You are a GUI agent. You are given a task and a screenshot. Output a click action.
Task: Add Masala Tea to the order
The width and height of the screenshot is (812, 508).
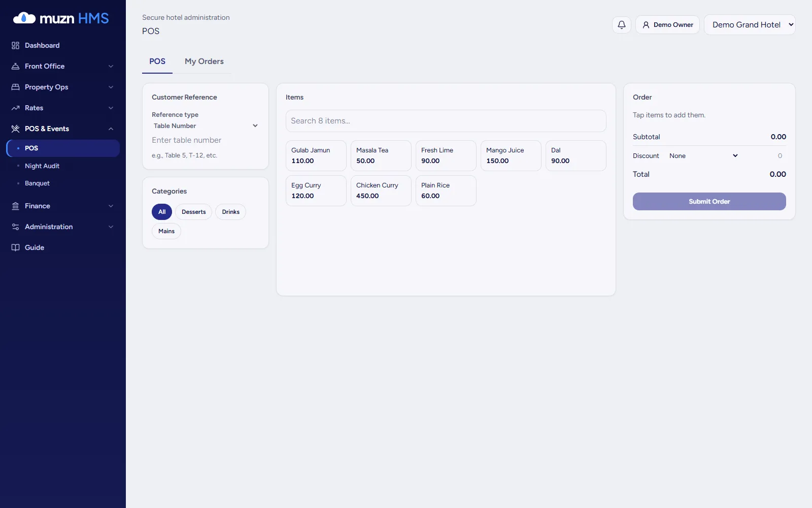coord(381,155)
